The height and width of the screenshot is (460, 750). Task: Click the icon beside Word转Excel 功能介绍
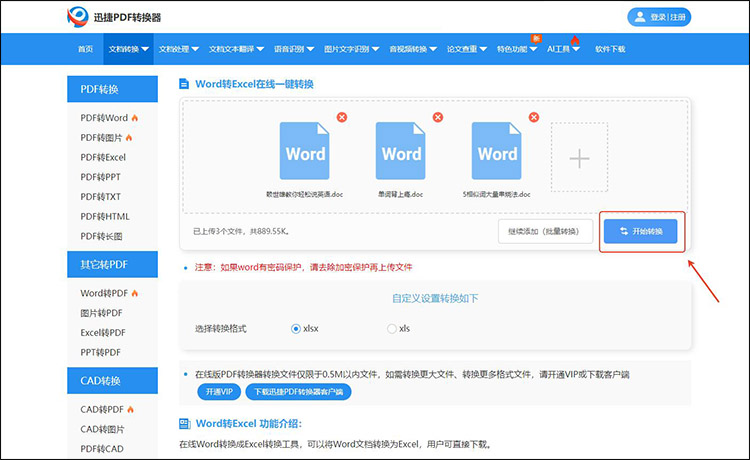pyautogui.click(x=185, y=423)
